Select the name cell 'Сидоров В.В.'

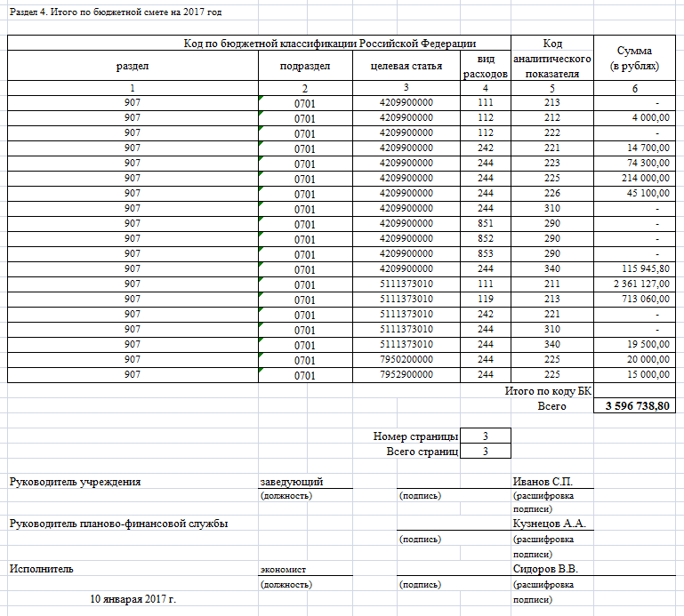pyautogui.click(x=545, y=569)
